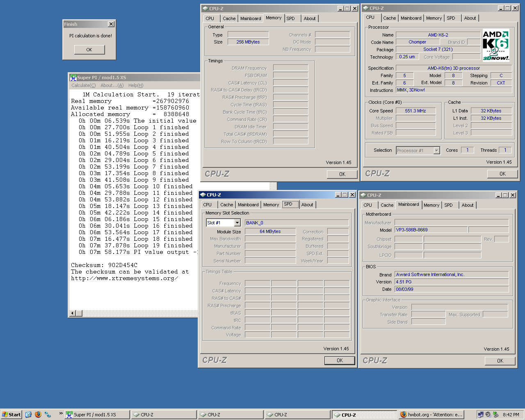Open Help menu in Super PI

point(136,85)
